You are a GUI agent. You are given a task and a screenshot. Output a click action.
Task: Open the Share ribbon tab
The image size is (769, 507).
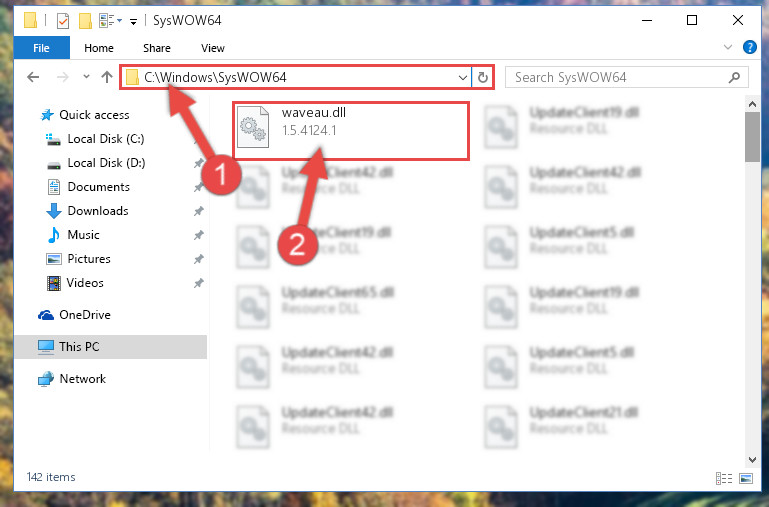tap(157, 48)
